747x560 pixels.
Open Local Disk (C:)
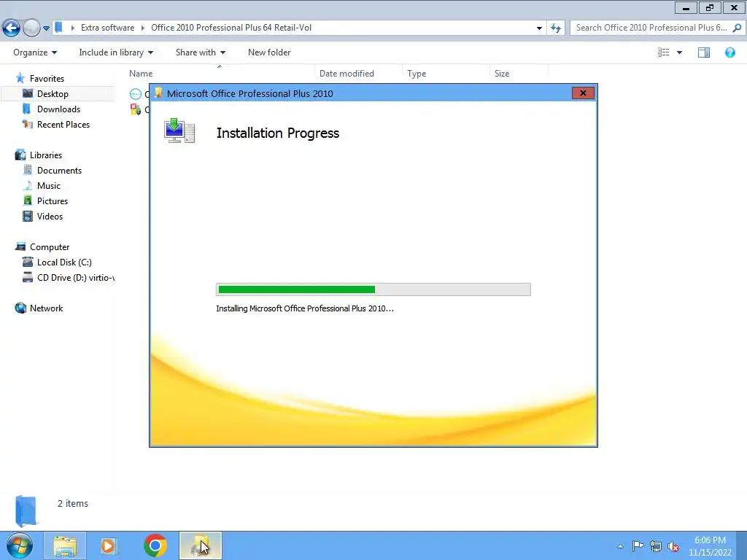point(64,262)
